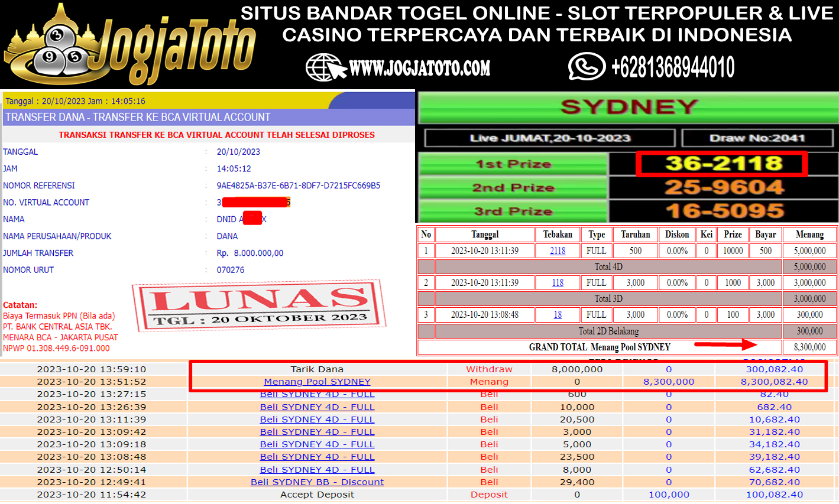This screenshot has width=839, height=504.
Task: Click the DANA company name value
Action: click(x=227, y=236)
